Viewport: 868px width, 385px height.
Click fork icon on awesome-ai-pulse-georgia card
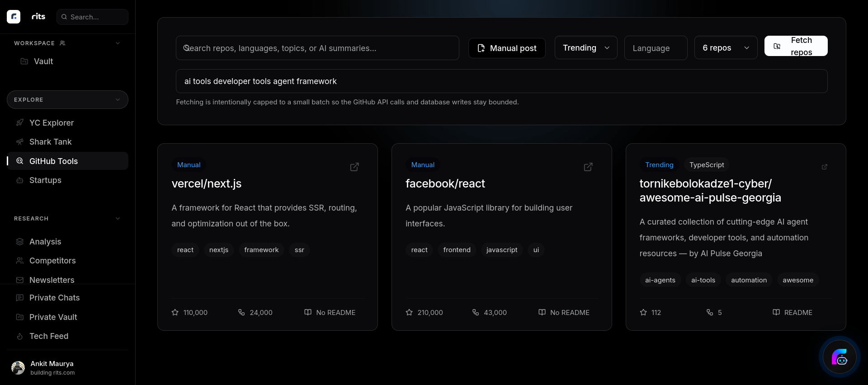coord(710,312)
